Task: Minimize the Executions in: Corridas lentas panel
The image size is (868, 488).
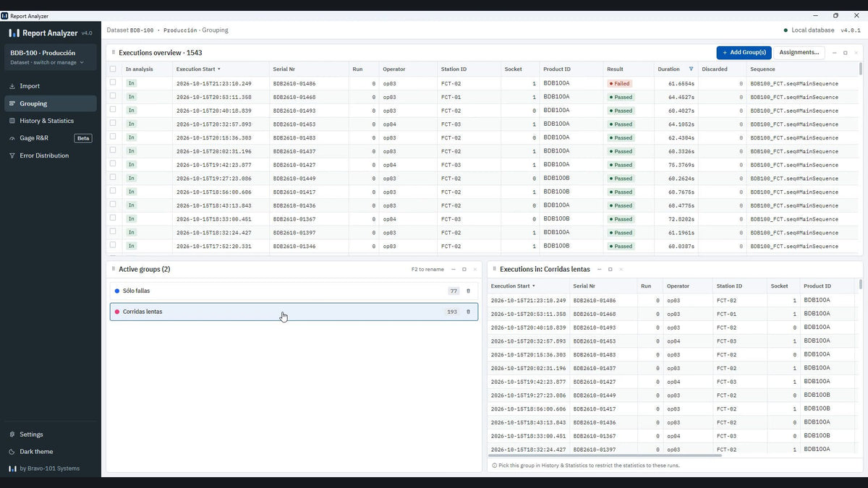Action: coord(600,269)
